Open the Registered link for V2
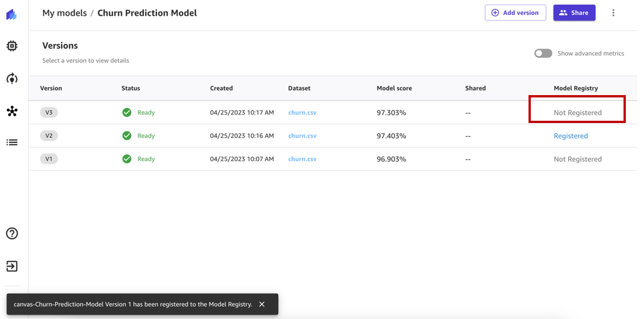Viewport: 644px width, 319px height. (x=571, y=136)
